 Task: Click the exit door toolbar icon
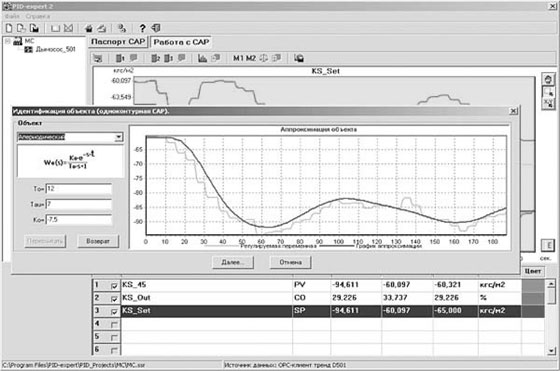tap(156, 28)
